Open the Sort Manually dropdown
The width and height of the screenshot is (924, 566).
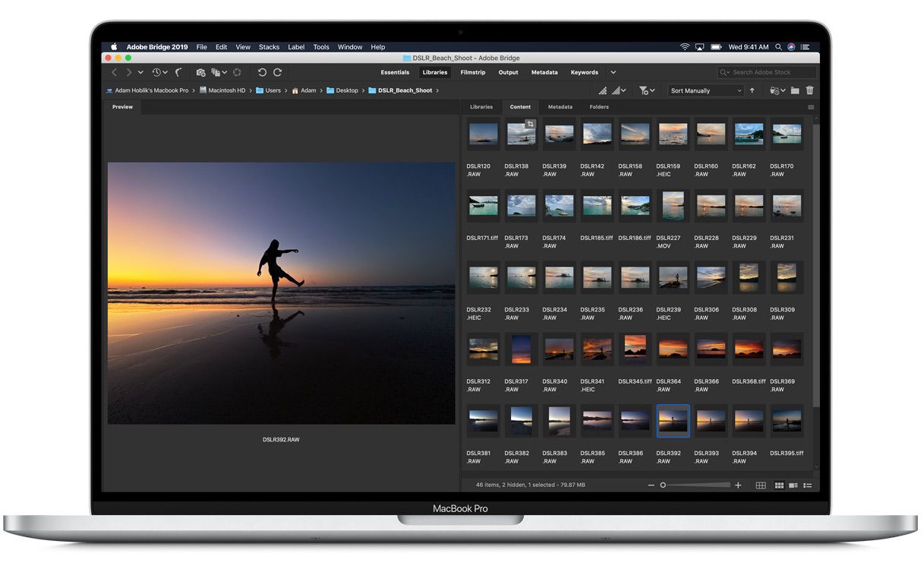tap(705, 90)
